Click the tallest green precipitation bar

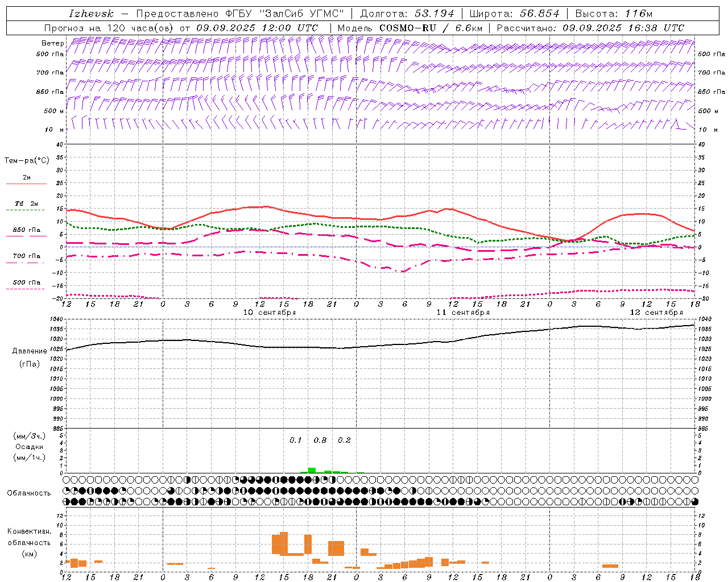tap(312, 470)
